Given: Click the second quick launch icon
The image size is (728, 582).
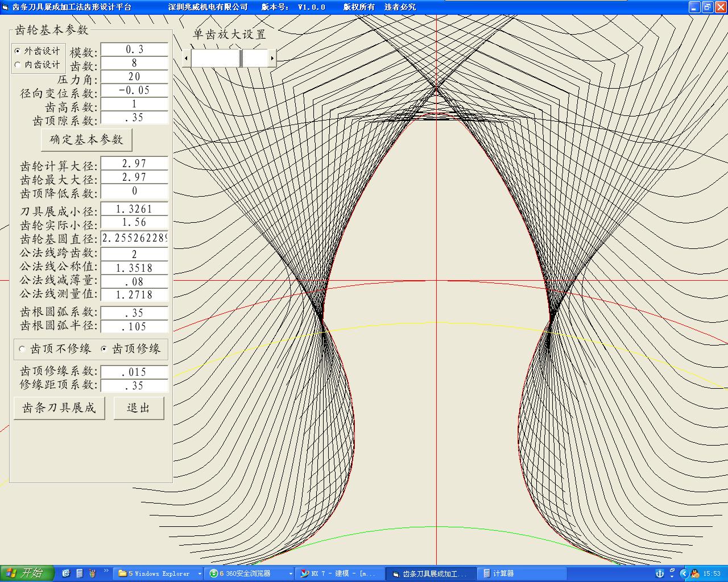Looking at the screenshot, I should tap(79, 573).
